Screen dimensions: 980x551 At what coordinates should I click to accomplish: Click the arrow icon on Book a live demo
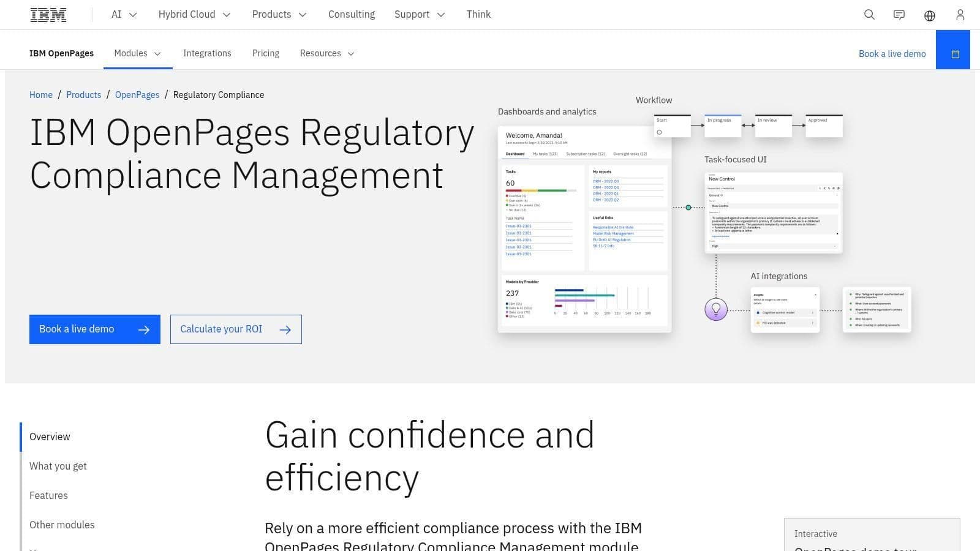point(144,329)
